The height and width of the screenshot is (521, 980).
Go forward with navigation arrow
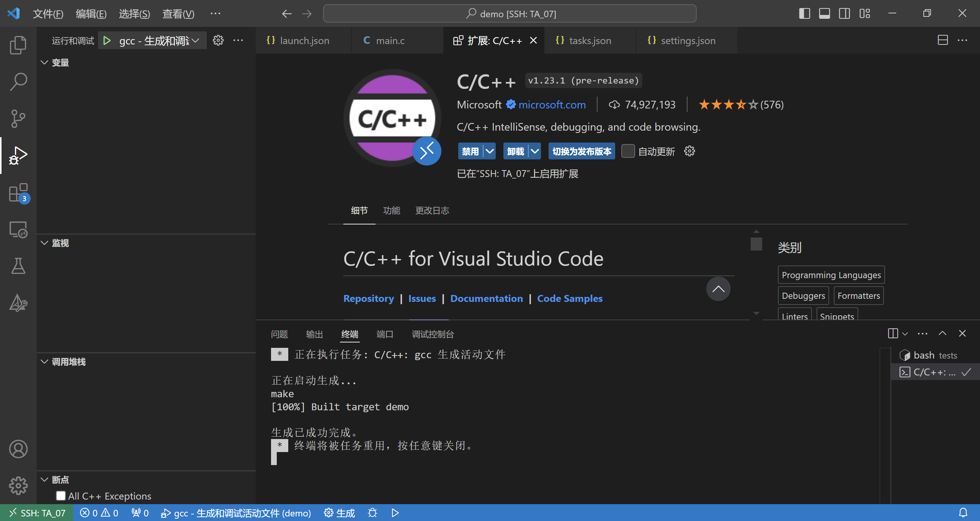307,14
